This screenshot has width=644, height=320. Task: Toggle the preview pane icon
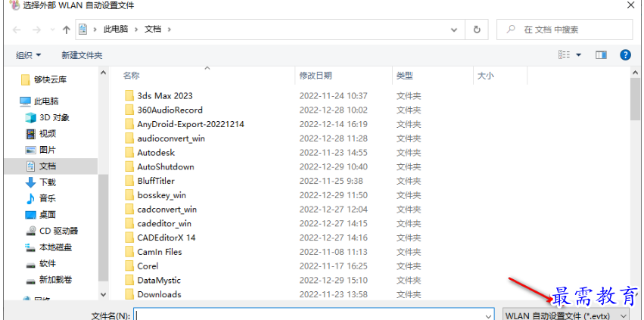[602, 54]
